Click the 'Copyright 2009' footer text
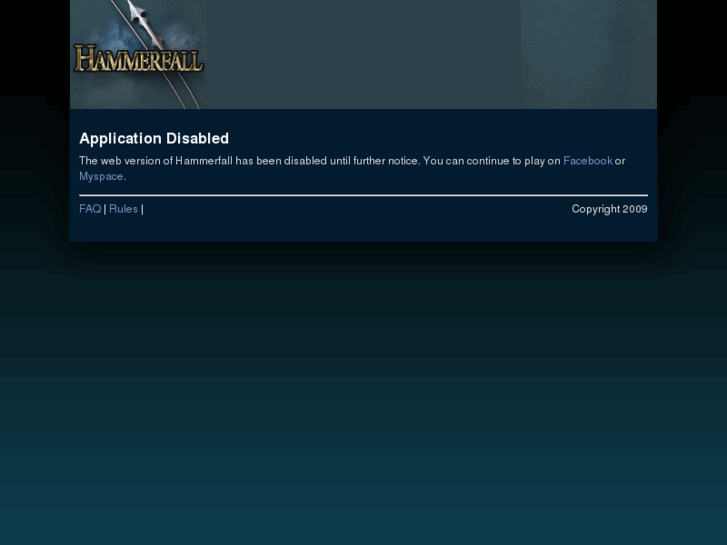Image resolution: width=727 pixels, height=545 pixels. [x=609, y=209]
